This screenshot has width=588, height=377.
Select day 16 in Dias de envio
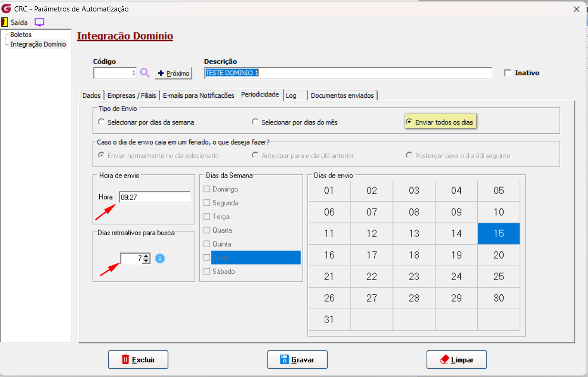[x=329, y=255]
